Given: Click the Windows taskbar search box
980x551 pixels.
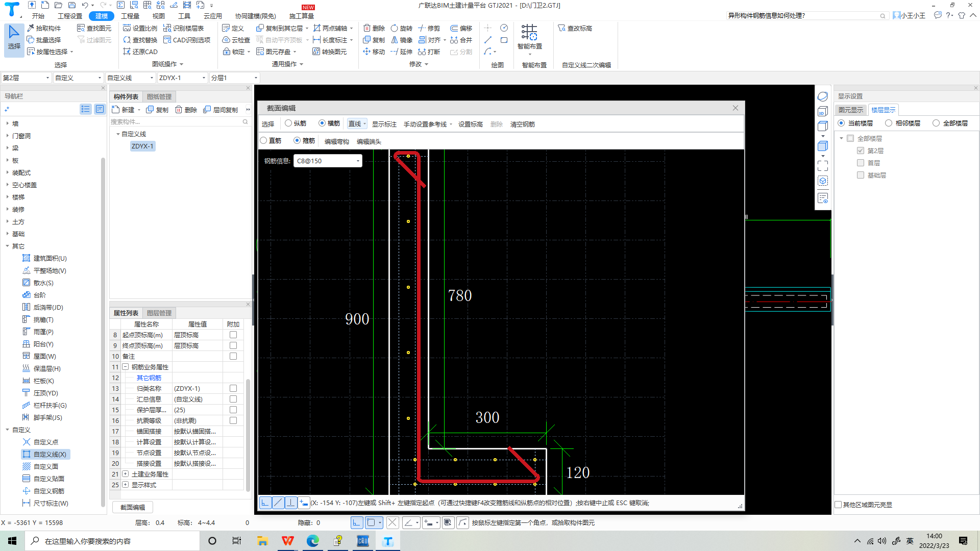Looking at the screenshot, I should [112, 541].
